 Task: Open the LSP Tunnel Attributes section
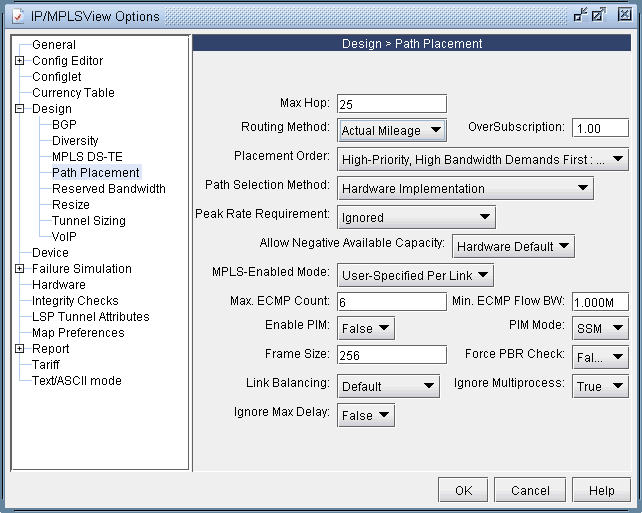point(90,317)
